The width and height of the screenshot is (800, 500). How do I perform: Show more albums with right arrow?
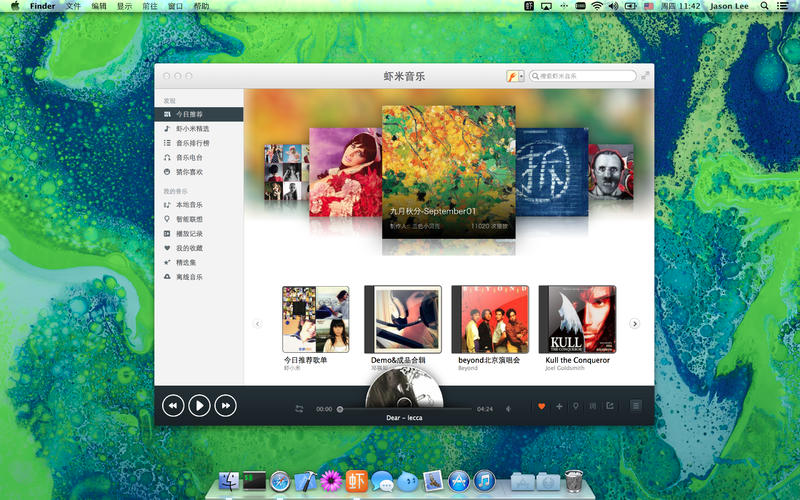coord(635,323)
